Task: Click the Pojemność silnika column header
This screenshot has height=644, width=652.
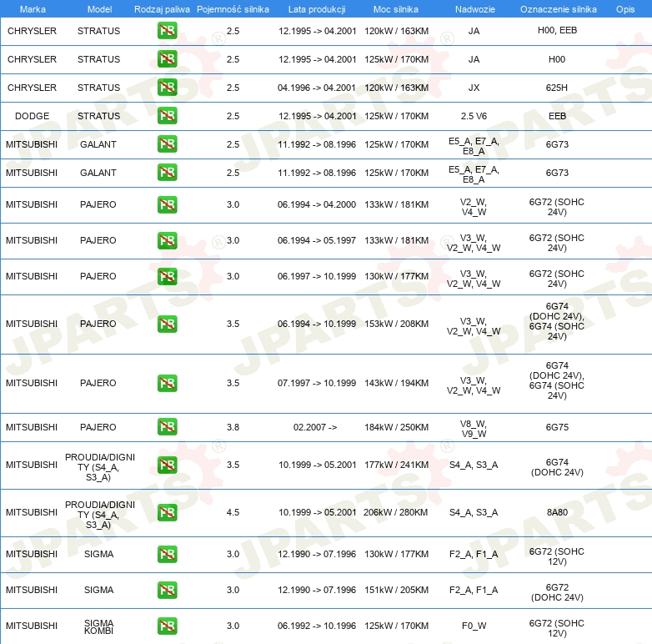Action: [233, 9]
